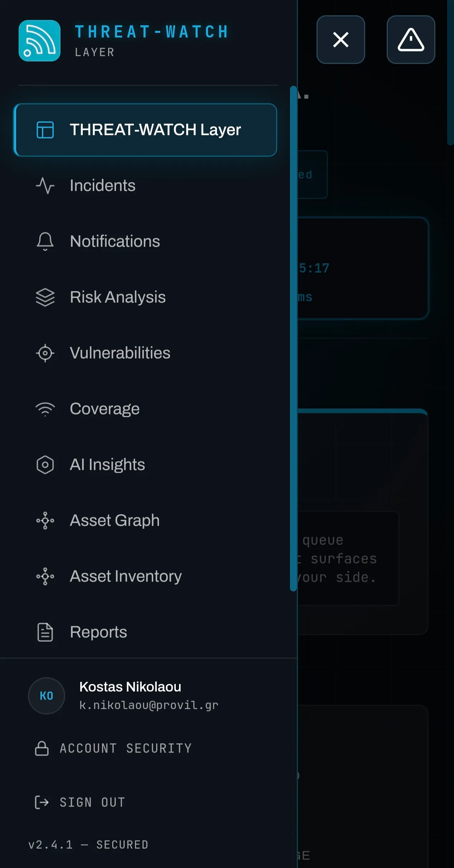Select the THREAT-WATCH Layer menu item
This screenshot has width=454, height=868.
[x=145, y=130]
